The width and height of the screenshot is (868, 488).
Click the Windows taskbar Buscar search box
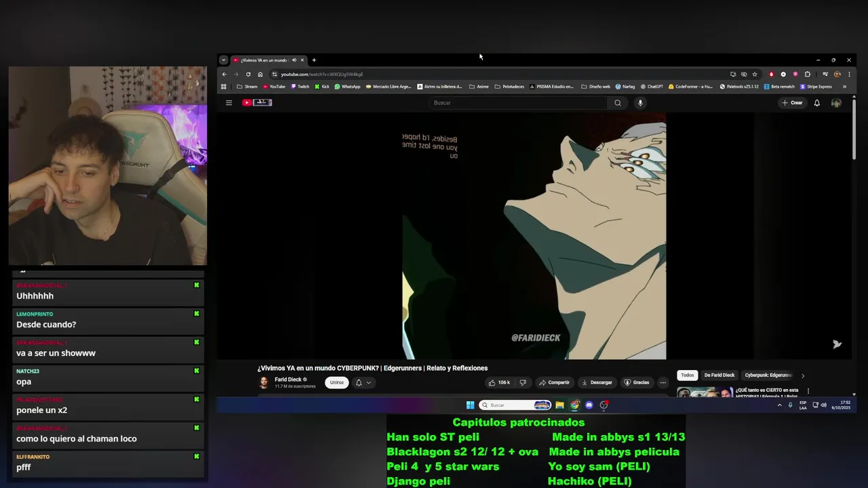[x=515, y=405]
